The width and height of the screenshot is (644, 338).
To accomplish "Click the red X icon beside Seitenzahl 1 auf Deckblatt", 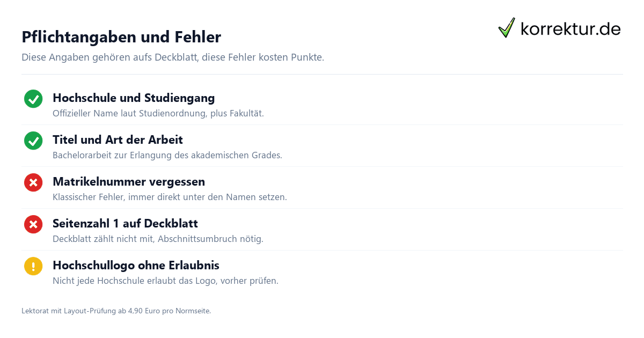I will pos(33,225).
